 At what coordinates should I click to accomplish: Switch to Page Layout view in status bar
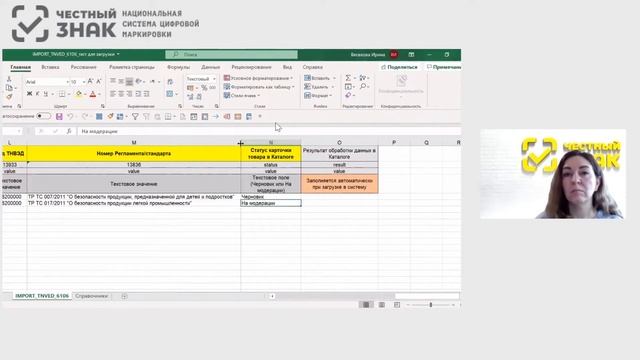[382, 305]
